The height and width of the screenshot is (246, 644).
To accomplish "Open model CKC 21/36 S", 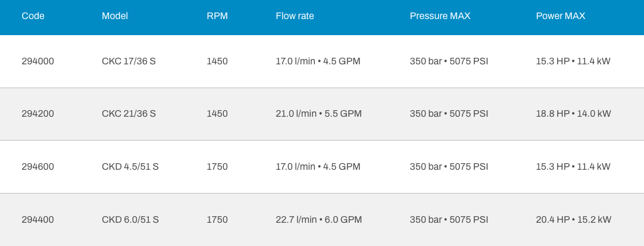I will click(x=129, y=113).
